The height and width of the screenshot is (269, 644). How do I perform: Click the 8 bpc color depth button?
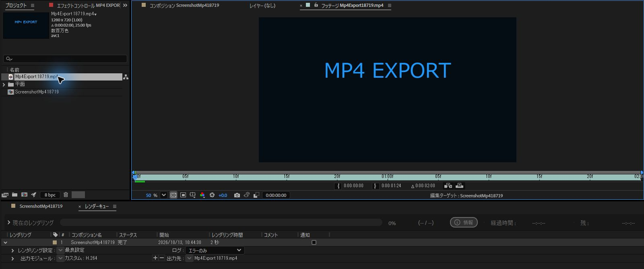pyautogui.click(x=50, y=195)
